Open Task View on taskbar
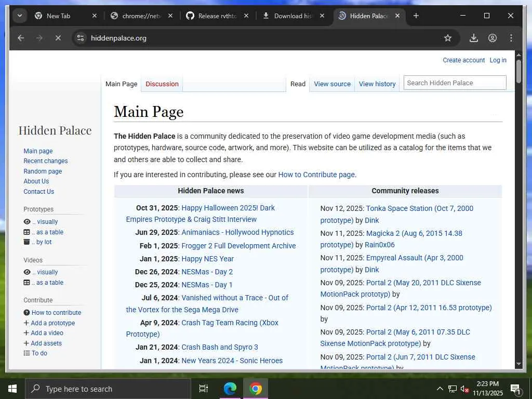532x399 pixels. (x=203, y=389)
